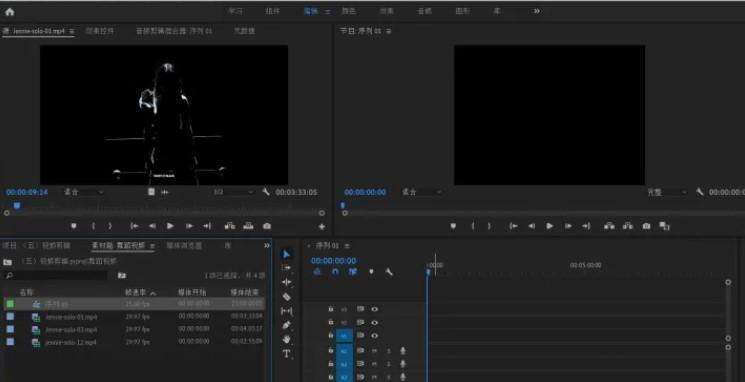Viewport: 745px width, 382px height.
Task: Toggle nest sequence insert mode in timeline
Action: [x=317, y=272]
